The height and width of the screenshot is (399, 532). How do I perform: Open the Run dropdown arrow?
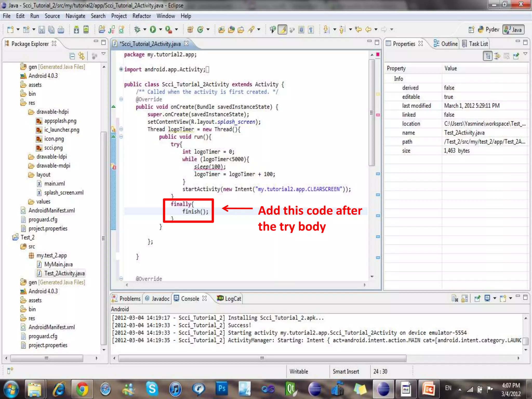(160, 30)
